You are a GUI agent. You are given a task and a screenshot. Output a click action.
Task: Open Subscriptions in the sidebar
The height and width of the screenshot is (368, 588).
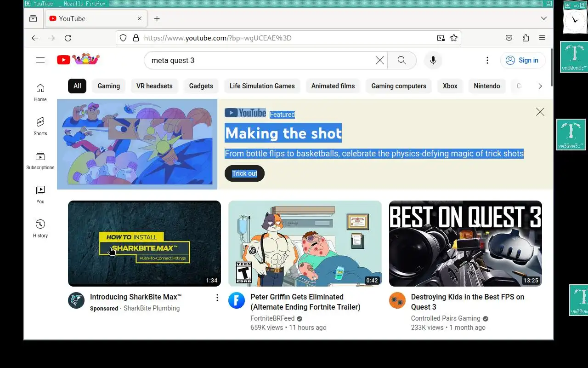40,161
